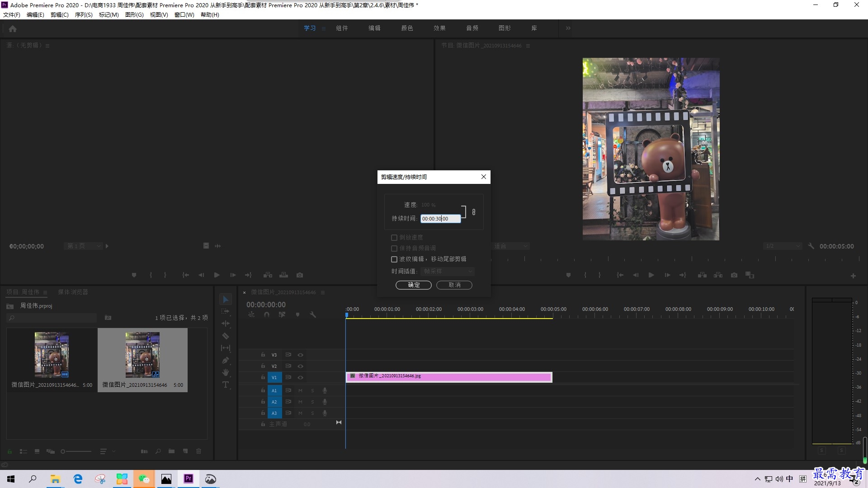
Task: Open 窗口(W) menu
Action: (x=184, y=14)
